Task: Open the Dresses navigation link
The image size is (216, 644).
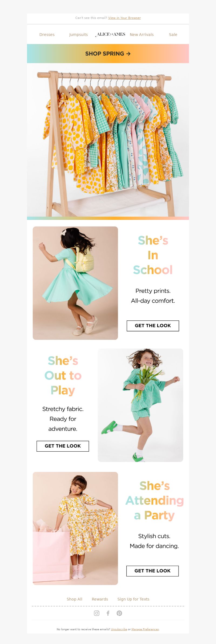Action: tap(47, 35)
